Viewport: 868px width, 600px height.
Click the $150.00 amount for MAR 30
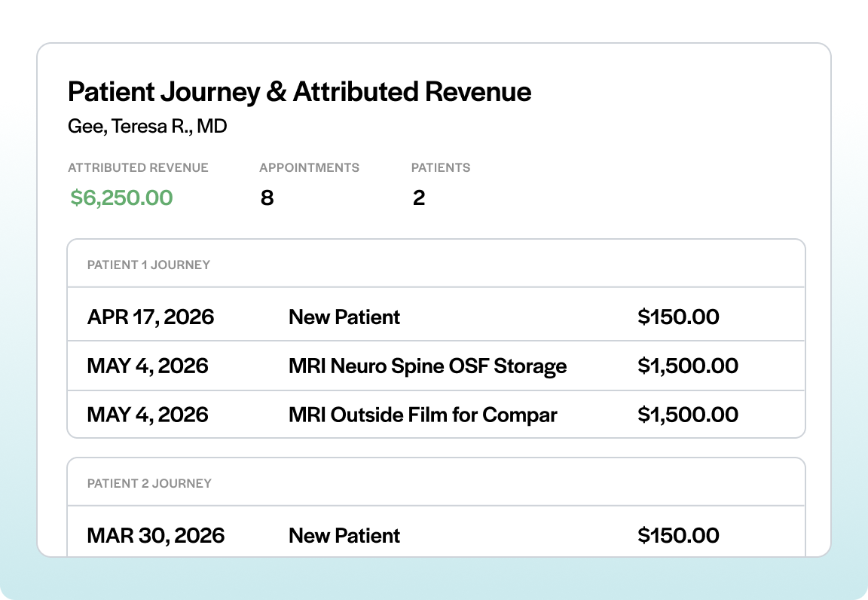[x=678, y=536]
